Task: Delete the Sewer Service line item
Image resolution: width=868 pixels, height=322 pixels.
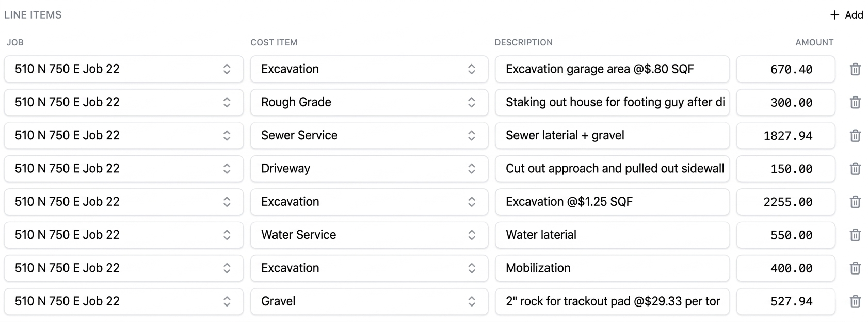Action: coord(855,136)
